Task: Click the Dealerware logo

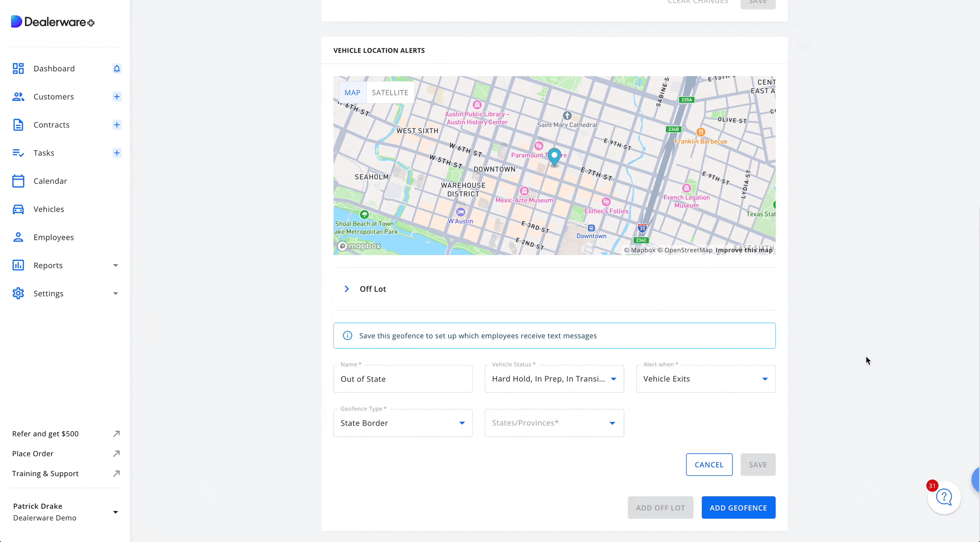Action: point(53,22)
